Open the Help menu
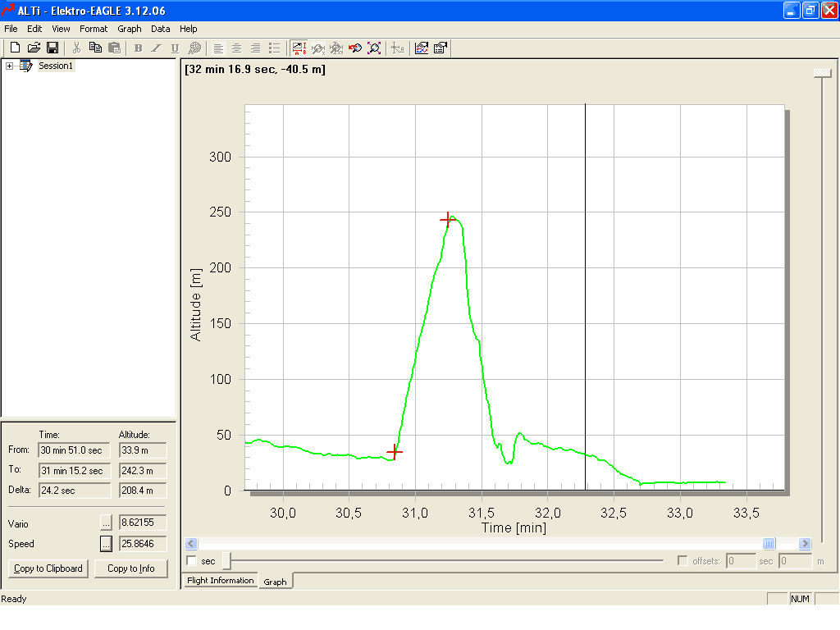This screenshot has width=840, height=630. click(188, 29)
